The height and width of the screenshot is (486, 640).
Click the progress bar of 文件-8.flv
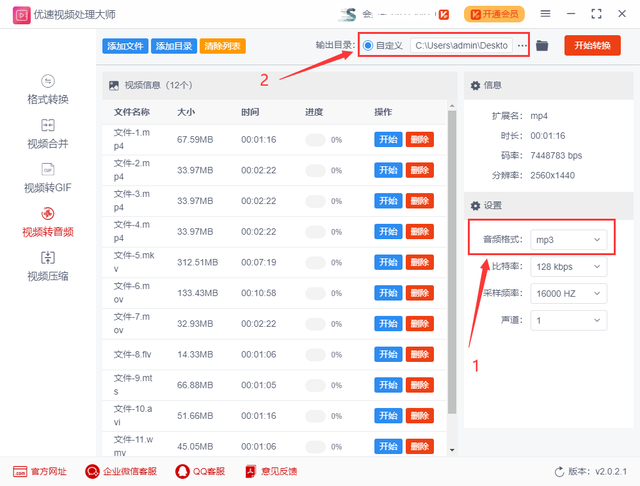click(x=315, y=355)
